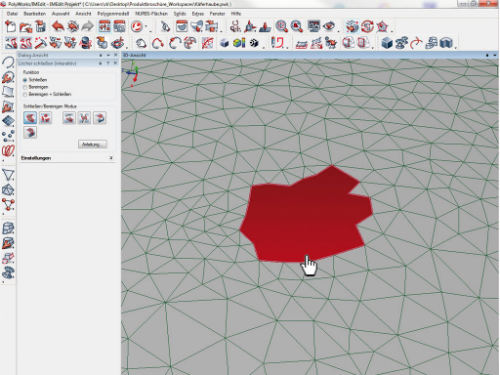Select the first close-mode icon under Modus
The image size is (500, 375).
click(x=30, y=118)
